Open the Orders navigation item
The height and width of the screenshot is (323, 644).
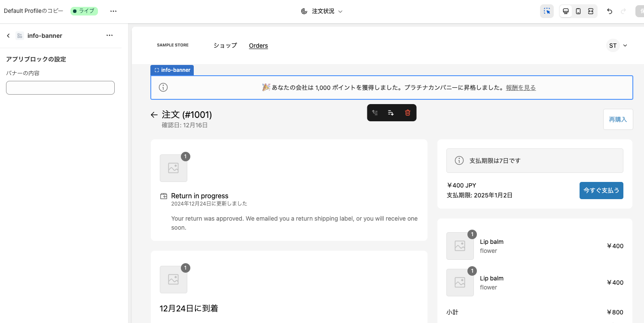click(x=259, y=46)
